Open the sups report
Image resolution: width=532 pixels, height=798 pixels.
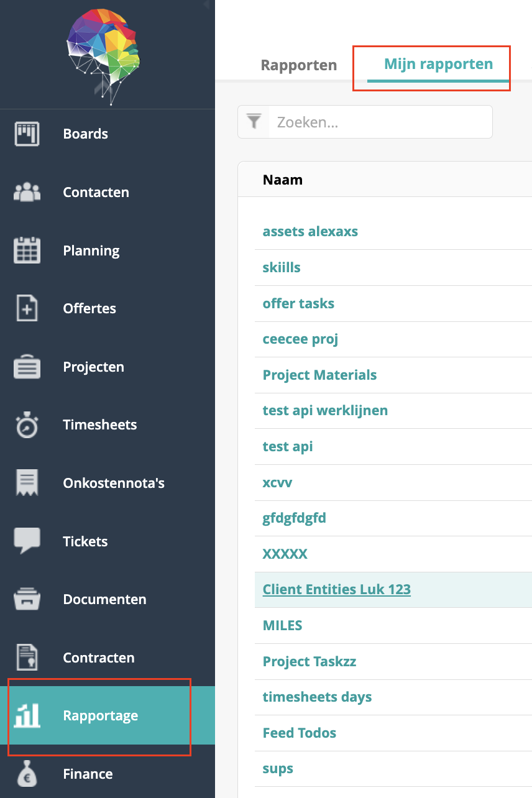(x=278, y=769)
